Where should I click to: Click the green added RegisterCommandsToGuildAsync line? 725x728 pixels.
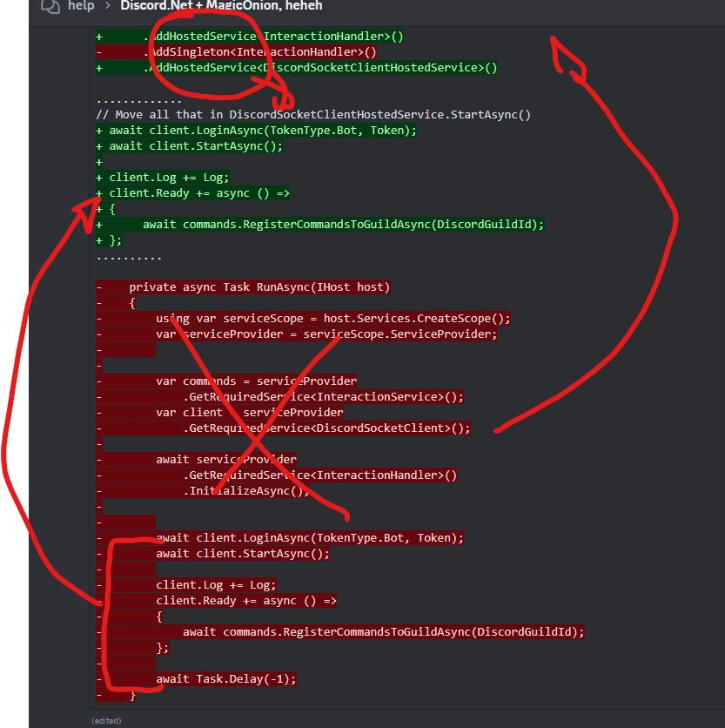point(319,225)
